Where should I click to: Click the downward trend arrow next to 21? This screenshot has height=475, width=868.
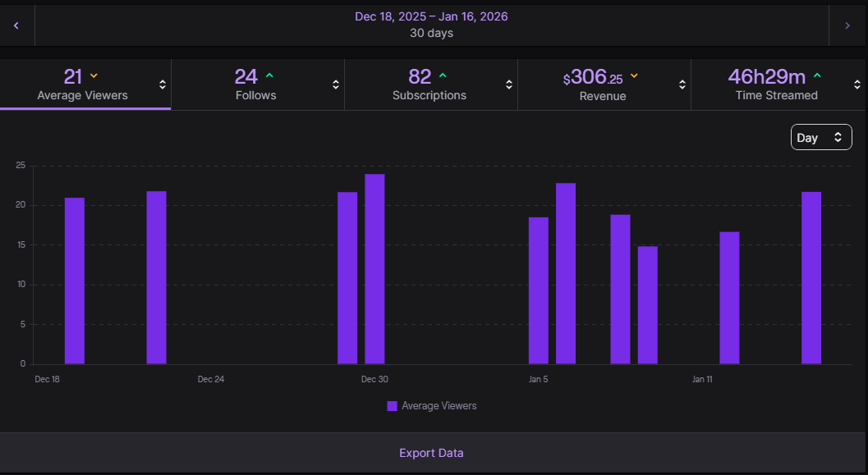(x=94, y=75)
